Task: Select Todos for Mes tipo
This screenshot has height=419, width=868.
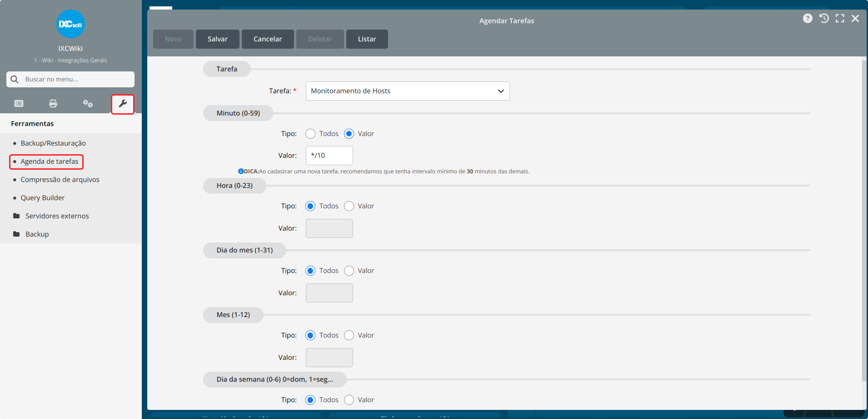Action: 310,335
